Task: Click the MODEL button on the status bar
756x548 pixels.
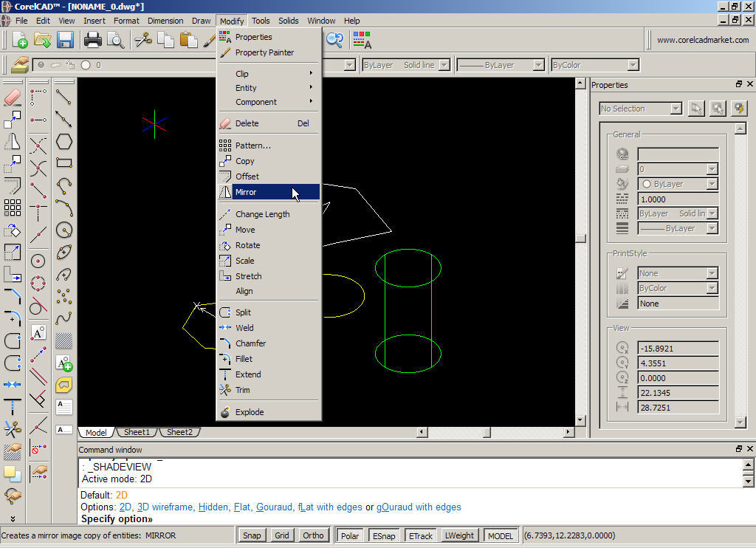Action: (x=500, y=535)
